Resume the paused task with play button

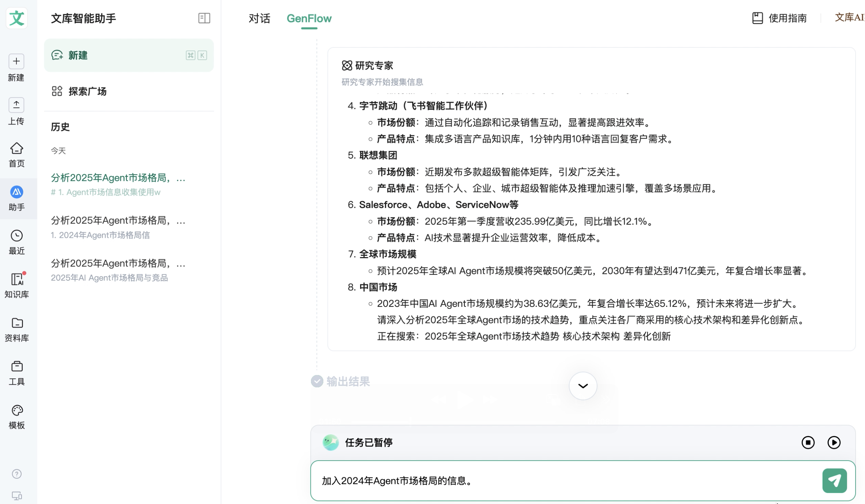tap(834, 442)
